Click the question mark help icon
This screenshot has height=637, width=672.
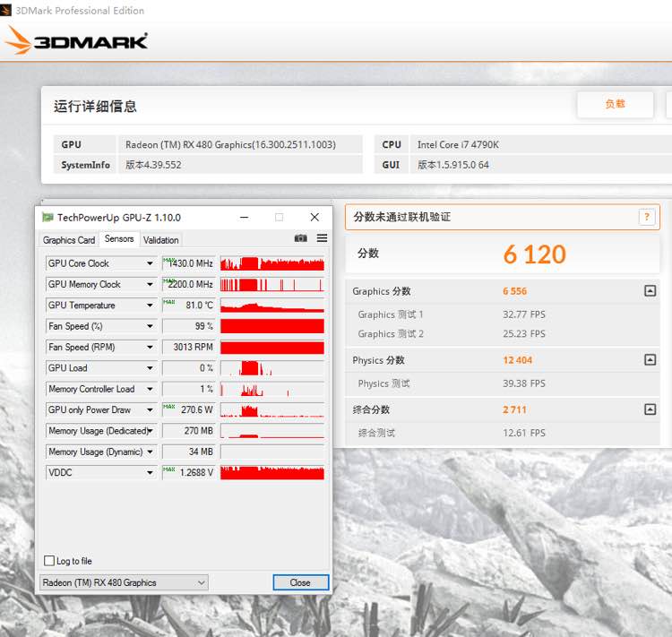[647, 217]
